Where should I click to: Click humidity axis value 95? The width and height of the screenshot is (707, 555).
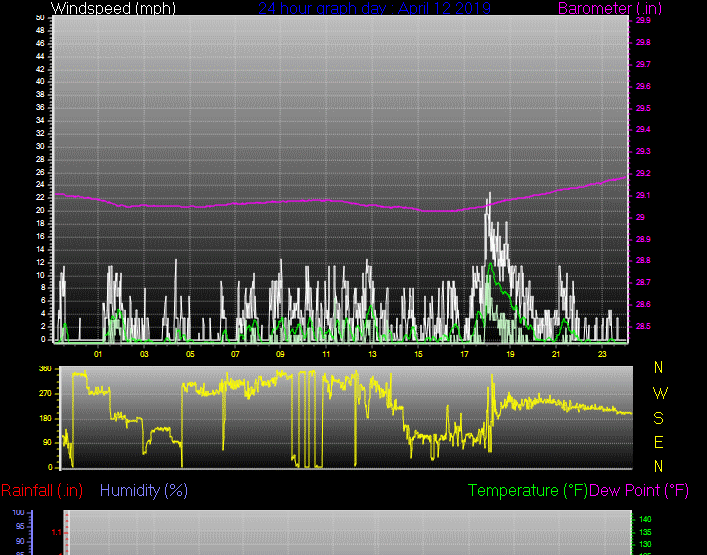20,527
